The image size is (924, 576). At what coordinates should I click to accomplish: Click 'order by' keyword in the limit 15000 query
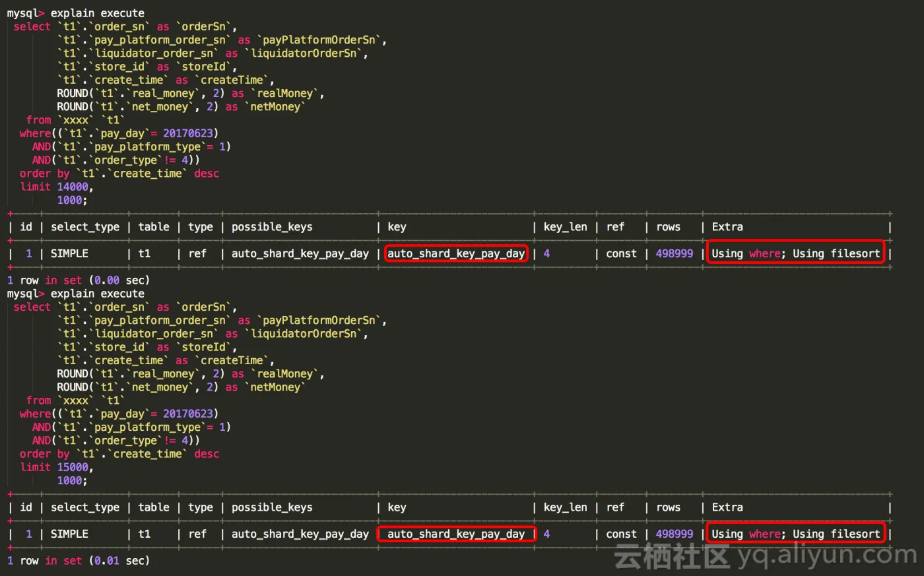pos(44,454)
